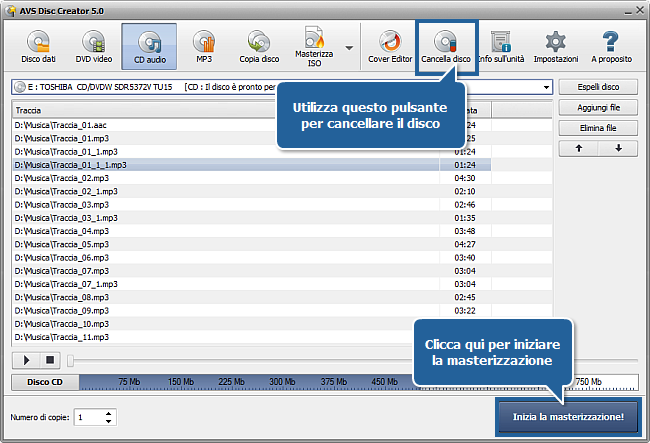Open Impostazioni settings
The height and width of the screenshot is (443, 650).
click(556, 46)
